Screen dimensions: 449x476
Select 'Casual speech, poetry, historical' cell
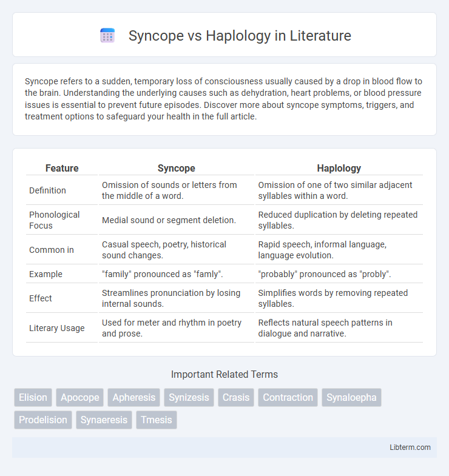point(176,250)
